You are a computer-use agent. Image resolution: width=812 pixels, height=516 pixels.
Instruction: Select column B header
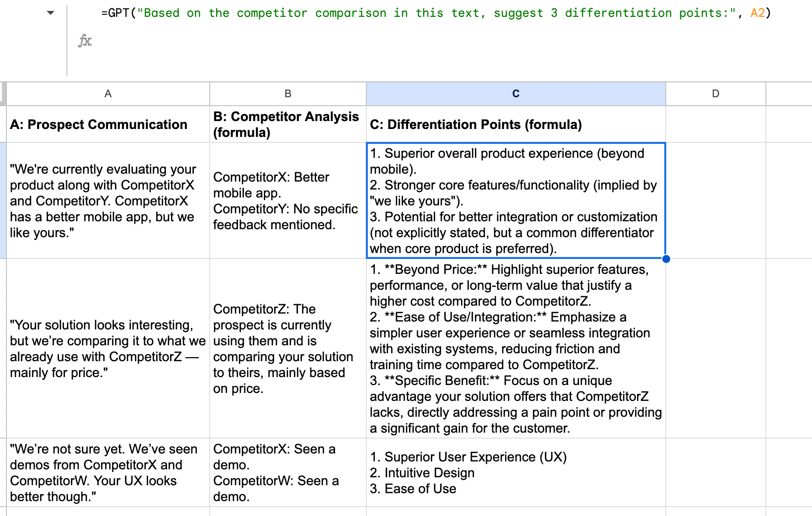pyautogui.click(x=288, y=94)
